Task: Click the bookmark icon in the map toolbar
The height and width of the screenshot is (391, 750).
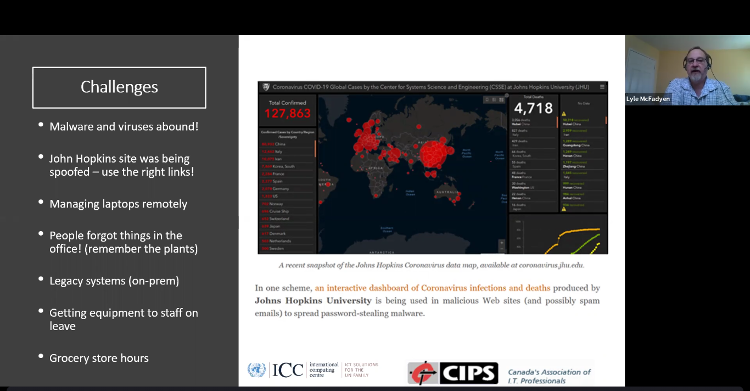Action: pos(487,100)
